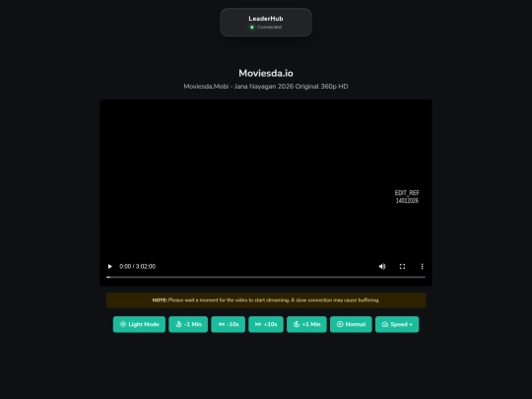Enter fullscreen using the fullscreen icon
The height and width of the screenshot is (399, 532).
pyautogui.click(x=402, y=266)
